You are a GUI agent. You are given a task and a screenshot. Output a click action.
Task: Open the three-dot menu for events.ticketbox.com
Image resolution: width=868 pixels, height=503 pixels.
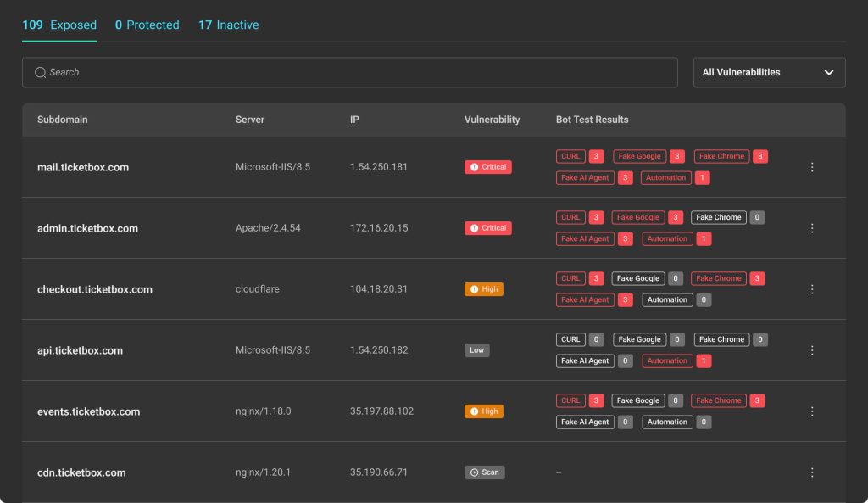click(x=812, y=411)
